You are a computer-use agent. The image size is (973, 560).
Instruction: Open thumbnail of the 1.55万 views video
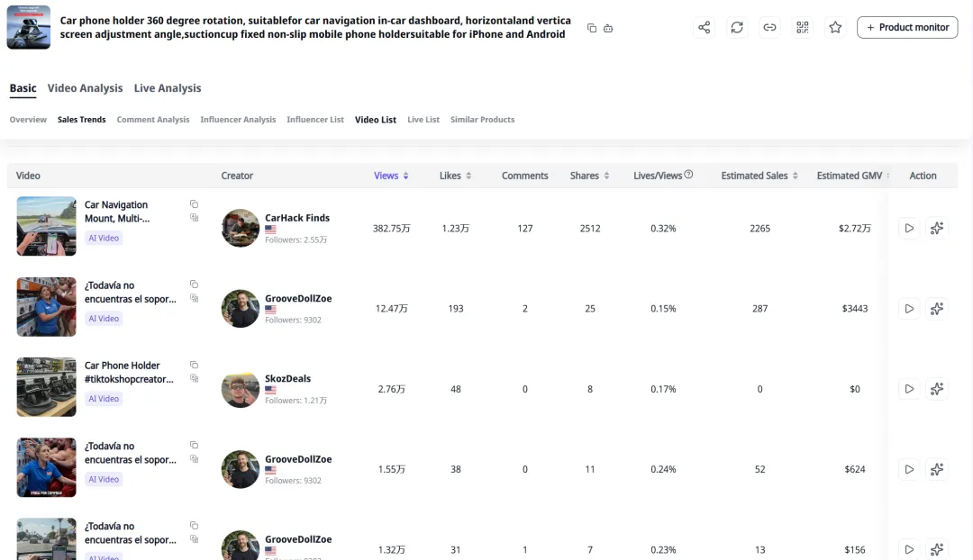[x=47, y=467]
